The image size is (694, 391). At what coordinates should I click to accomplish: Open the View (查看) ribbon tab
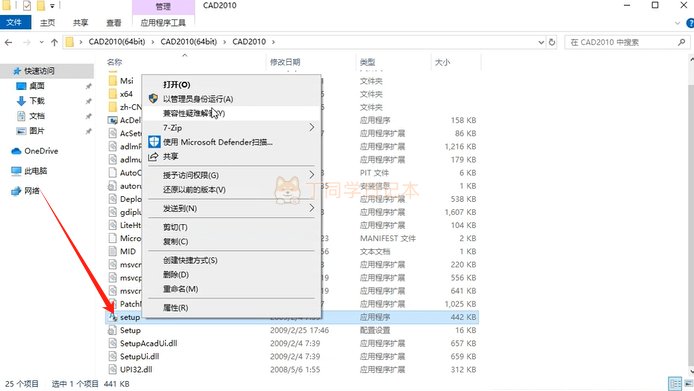(x=114, y=23)
